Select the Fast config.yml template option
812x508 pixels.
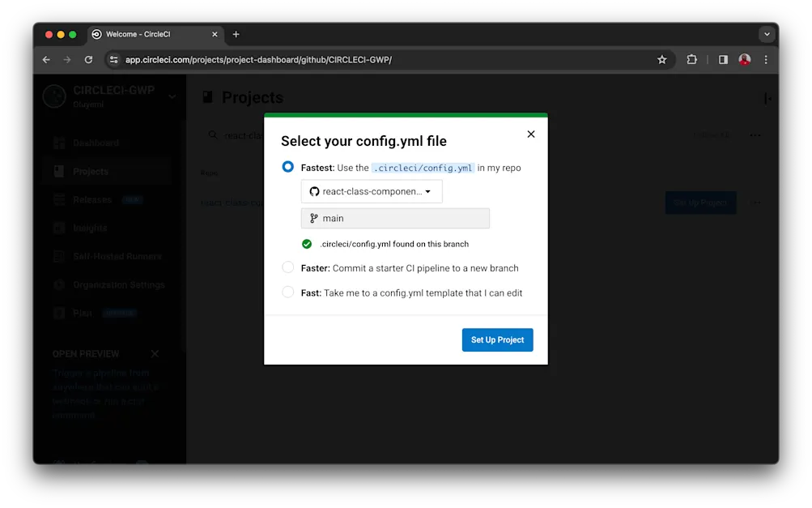coord(287,292)
